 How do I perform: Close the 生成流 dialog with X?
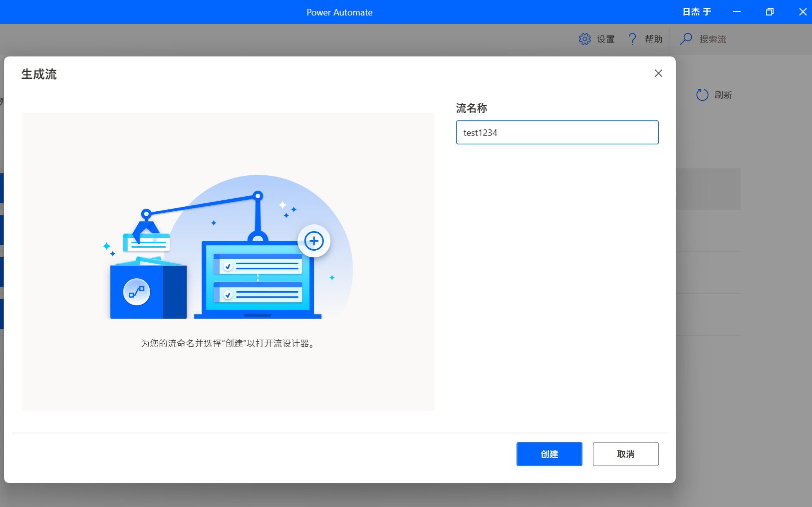[x=658, y=73]
